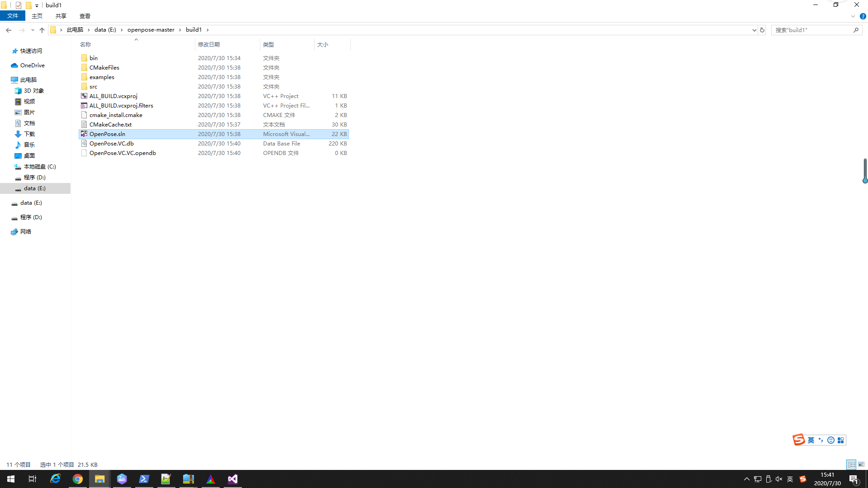
Task: Open the address bar history dropdown
Action: coord(753,30)
